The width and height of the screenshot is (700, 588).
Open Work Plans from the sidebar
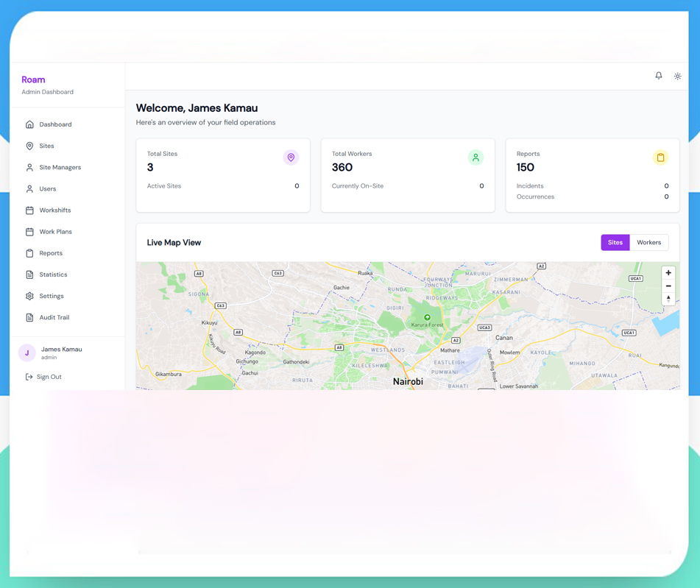point(67,231)
